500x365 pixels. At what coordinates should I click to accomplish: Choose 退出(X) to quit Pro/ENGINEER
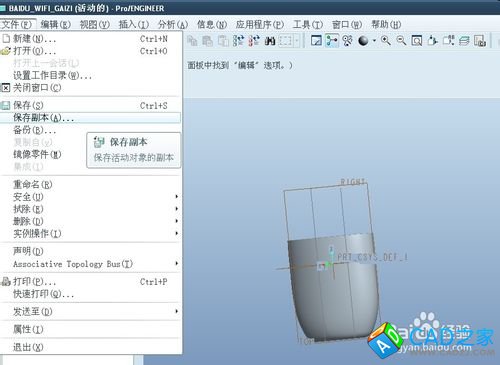click(x=91, y=347)
